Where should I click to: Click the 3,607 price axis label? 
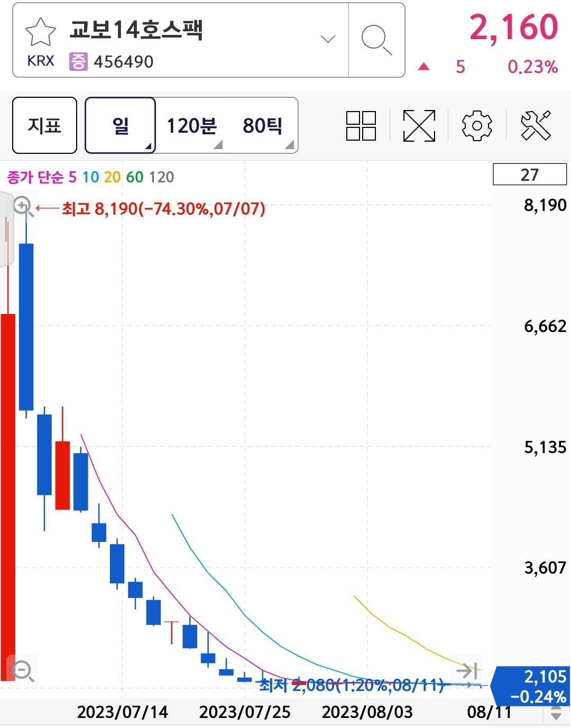pos(545,568)
